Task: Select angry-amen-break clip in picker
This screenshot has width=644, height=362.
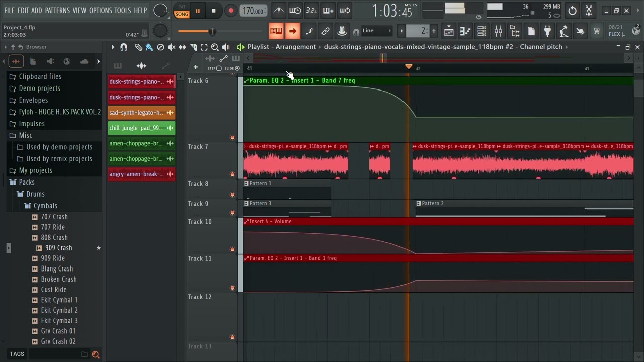Action: [141, 174]
